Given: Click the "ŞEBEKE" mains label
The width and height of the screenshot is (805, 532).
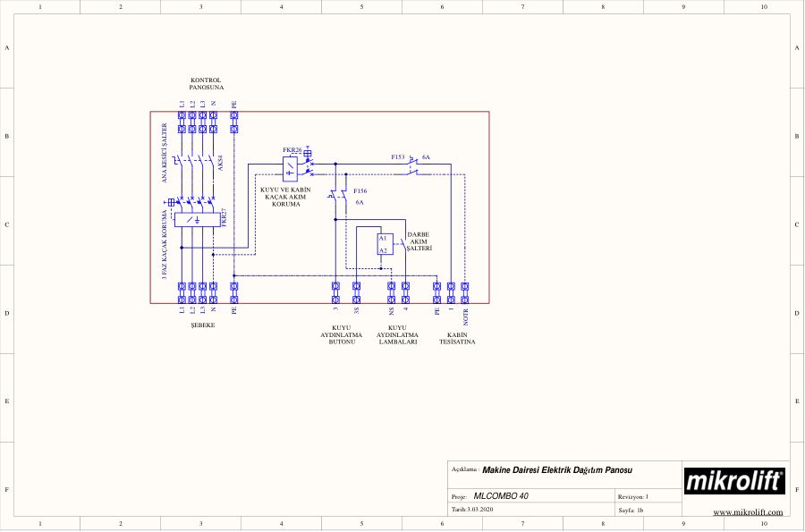Looking at the screenshot, I should (203, 325).
